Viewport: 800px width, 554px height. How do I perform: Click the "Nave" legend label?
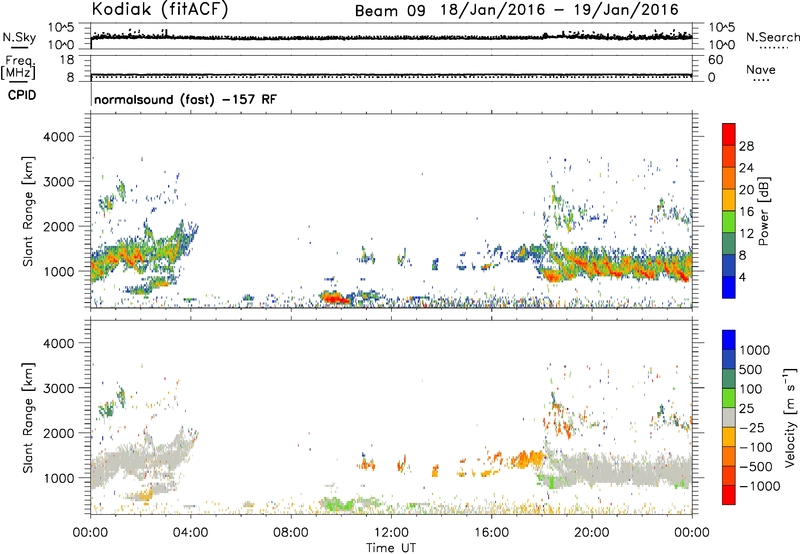click(x=761, y=69)
